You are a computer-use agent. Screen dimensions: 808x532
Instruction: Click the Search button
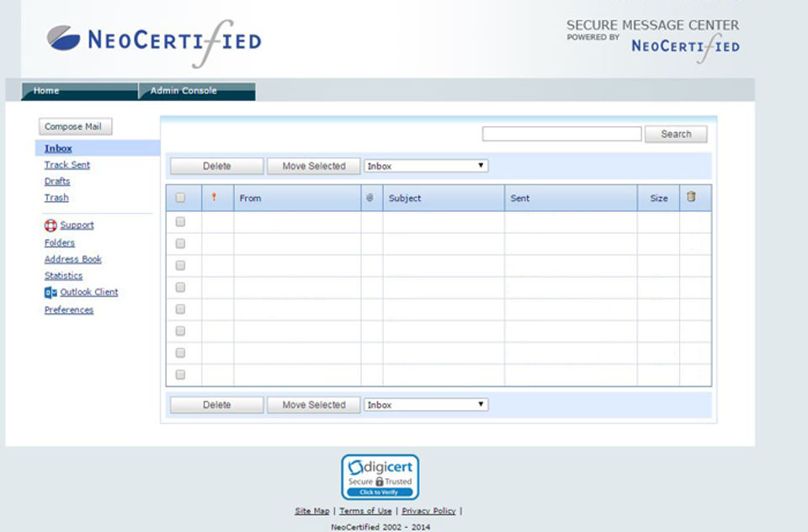(x=676, y=134)
